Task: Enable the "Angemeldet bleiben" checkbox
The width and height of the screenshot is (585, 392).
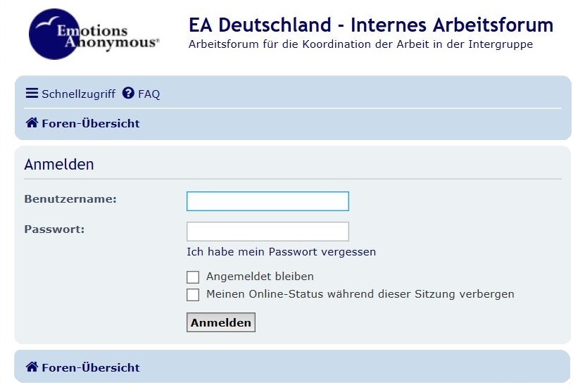Action: 193,277
